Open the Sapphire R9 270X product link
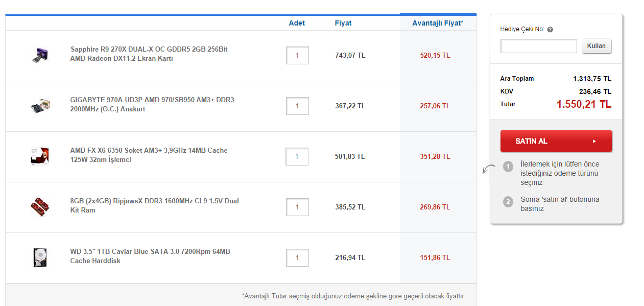 pos(149,54)
